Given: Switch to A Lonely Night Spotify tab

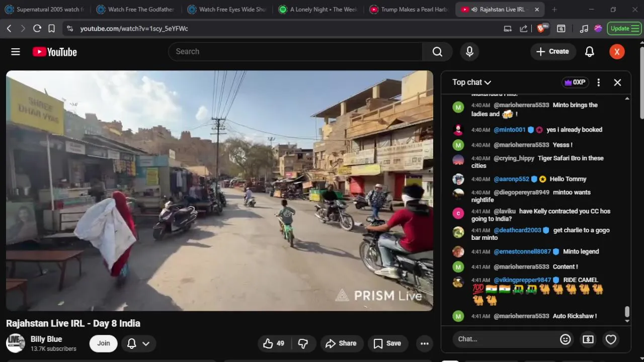Looking at the screenshot, I should click(x=318, y=10).
